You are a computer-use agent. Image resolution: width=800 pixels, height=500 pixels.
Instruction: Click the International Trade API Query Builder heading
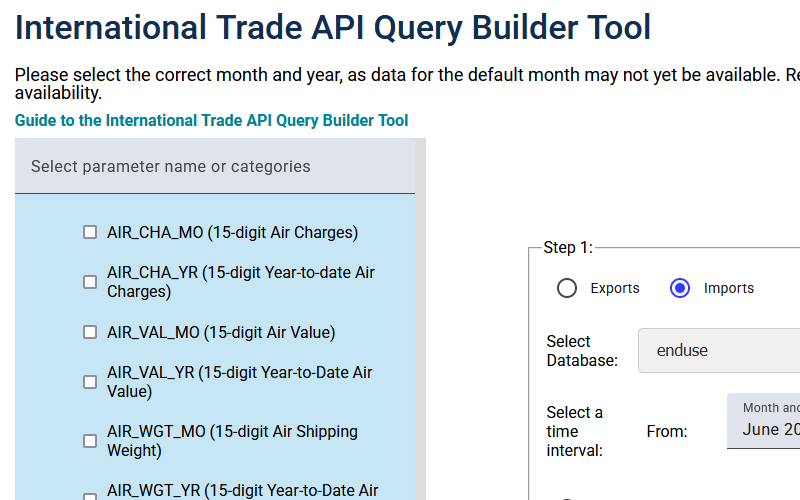coord(333,28)
